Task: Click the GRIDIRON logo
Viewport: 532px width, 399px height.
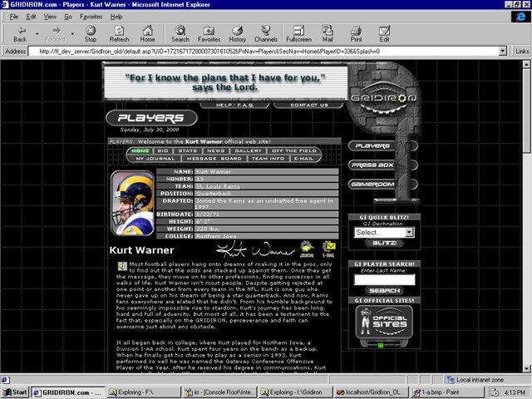Action: pyautogui.click(x=384, y=98)
